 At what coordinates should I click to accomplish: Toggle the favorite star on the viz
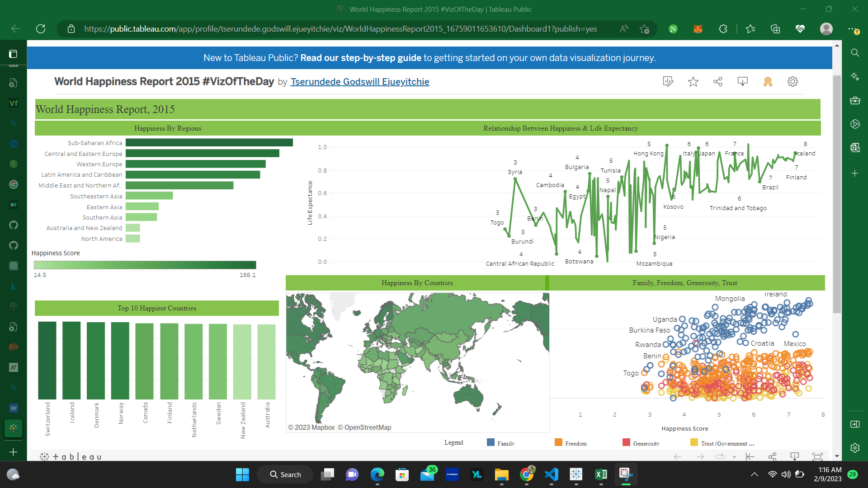(693, 82)
